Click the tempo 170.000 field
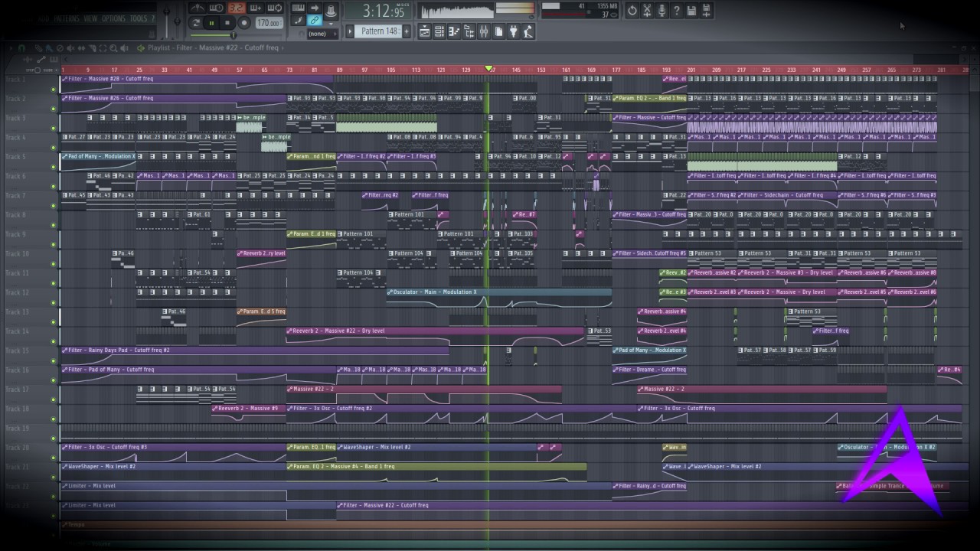980x551 pixels. 269,23
